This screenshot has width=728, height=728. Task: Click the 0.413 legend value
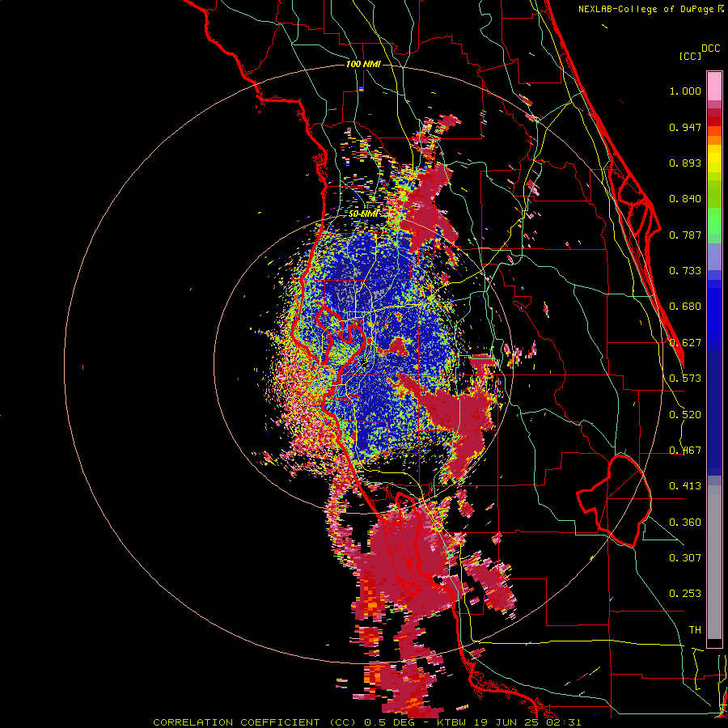pyautogui.click(x=685, y=486)
